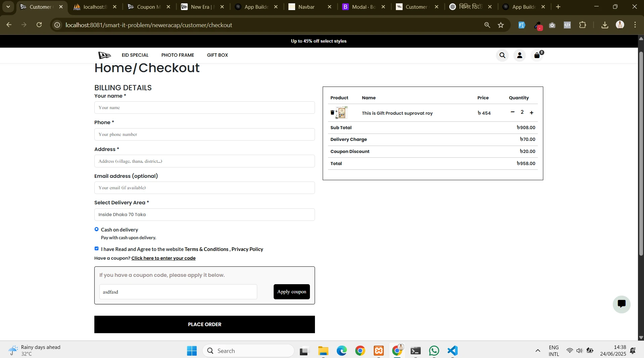
Task: Increase product quantity with plus button
Action: tap(532, 113)
